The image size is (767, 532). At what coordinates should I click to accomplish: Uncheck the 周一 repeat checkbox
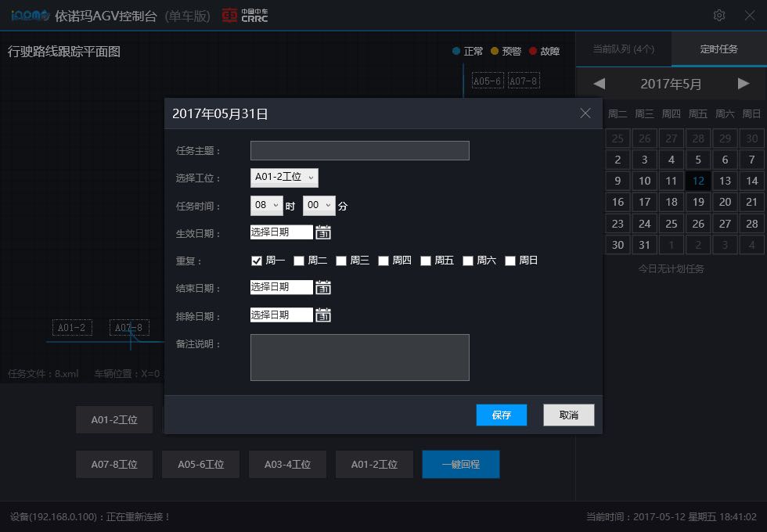click(256, 261)
